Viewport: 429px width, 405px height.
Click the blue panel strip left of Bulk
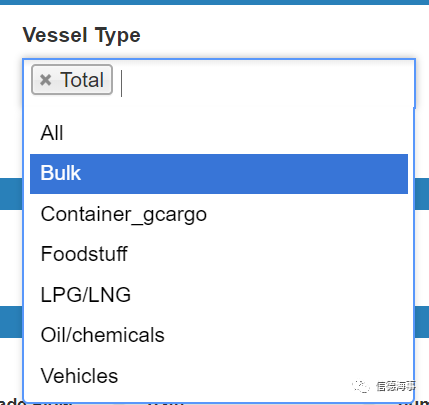[11, 194]
